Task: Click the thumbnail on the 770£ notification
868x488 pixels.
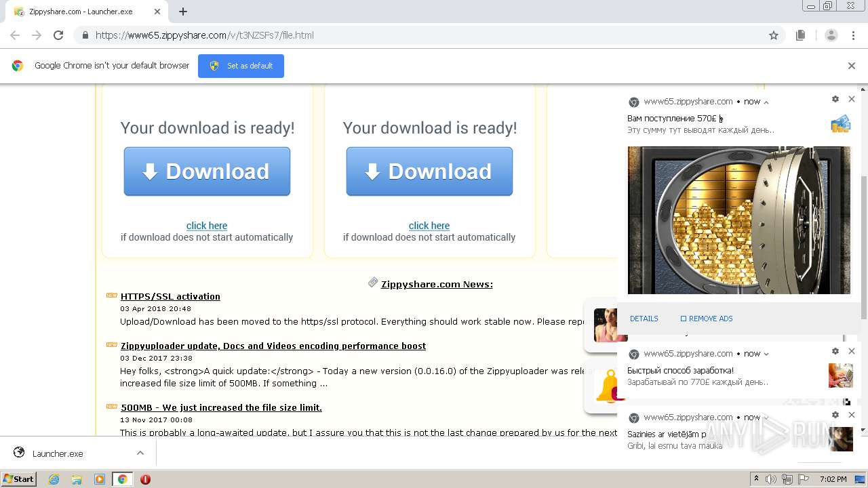Action: click(x=841, y=375)
